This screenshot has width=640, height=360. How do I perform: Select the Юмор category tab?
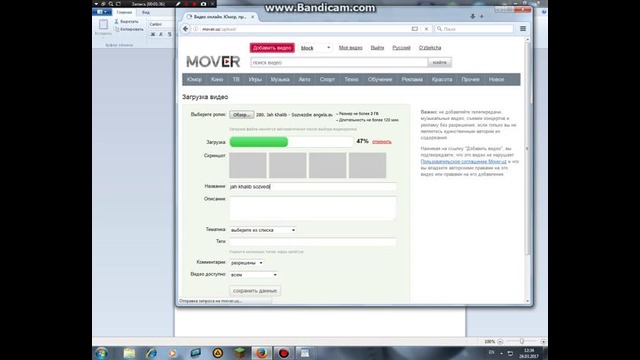194,80
